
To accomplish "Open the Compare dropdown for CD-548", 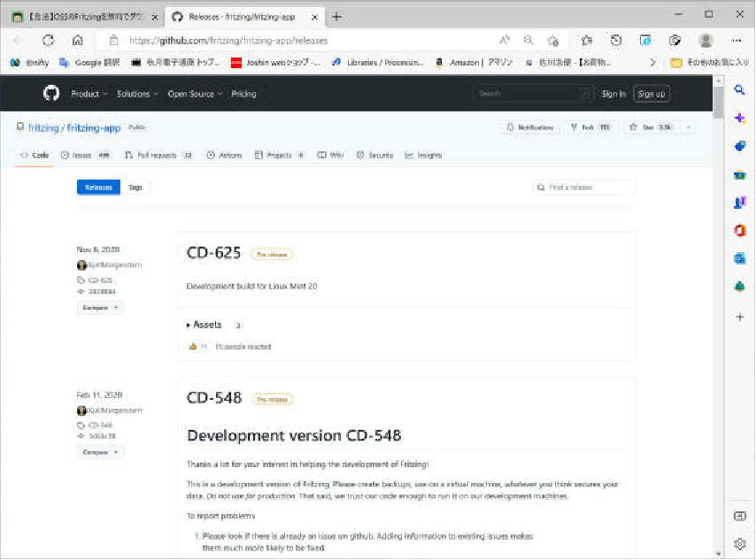I will [100, 452].
